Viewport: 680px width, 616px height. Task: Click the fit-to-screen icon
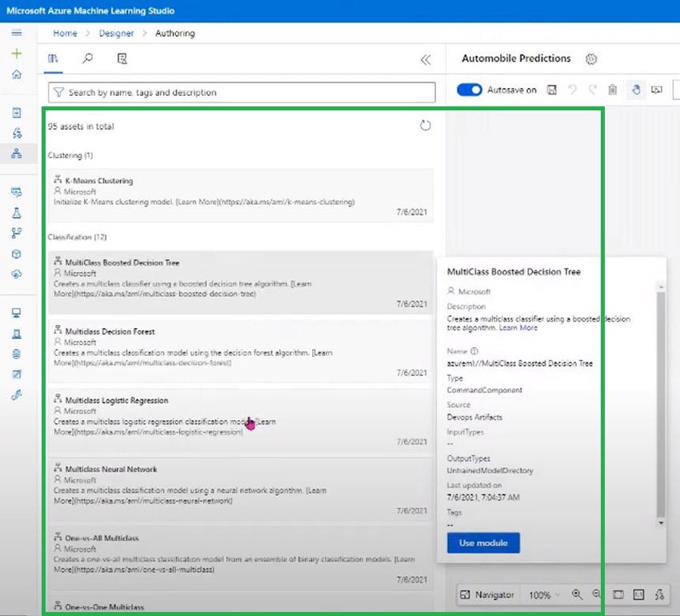pos(618,594)
